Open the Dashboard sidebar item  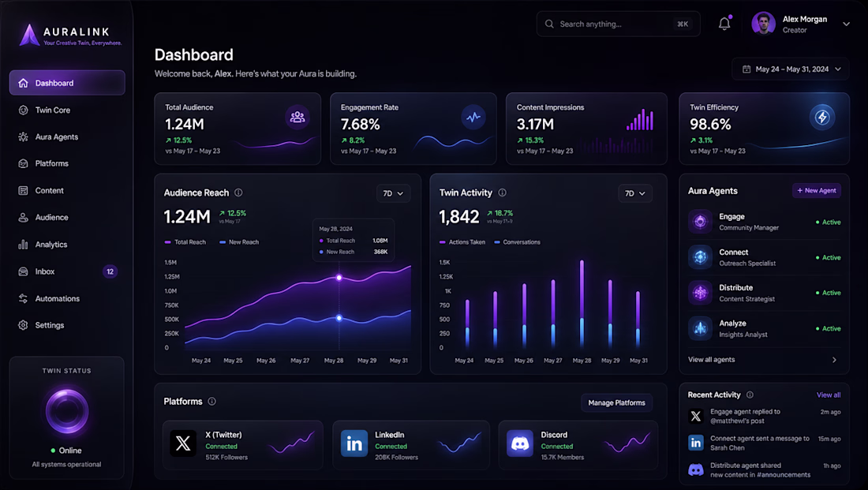[67, 83]
